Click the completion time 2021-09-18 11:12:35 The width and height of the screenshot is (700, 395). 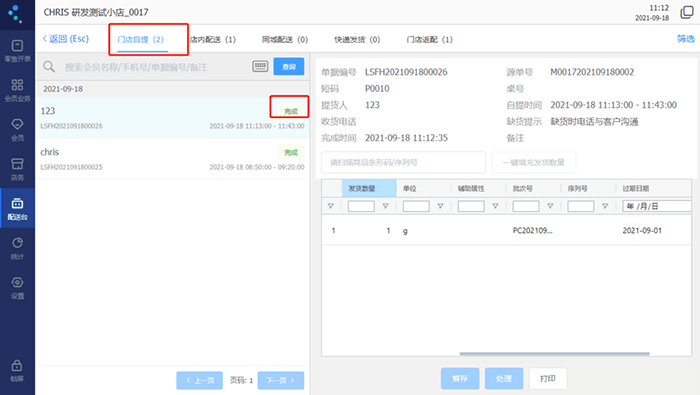406,138
